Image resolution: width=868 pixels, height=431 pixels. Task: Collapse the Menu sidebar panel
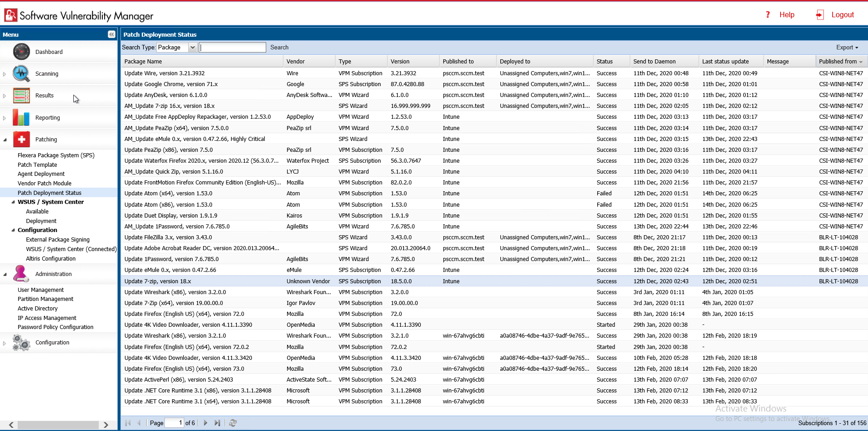[x=111, y=34]
